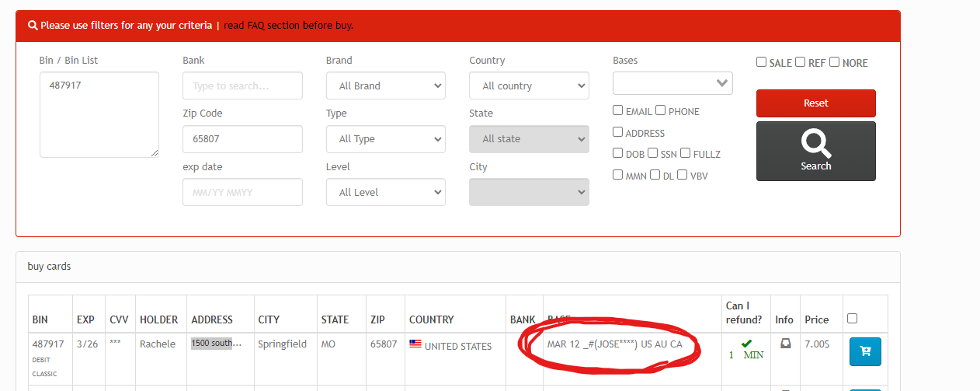Image resolution: width=980 pixels, height=391 pixels.
Task: Open the Type dropdown
Action: (386, 139)
